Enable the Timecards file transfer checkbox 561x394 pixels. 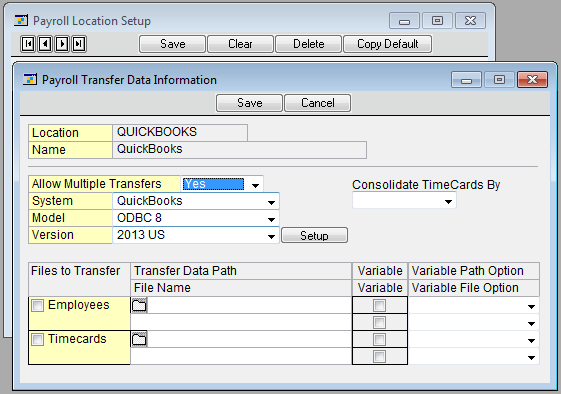(x=38, y=339)
